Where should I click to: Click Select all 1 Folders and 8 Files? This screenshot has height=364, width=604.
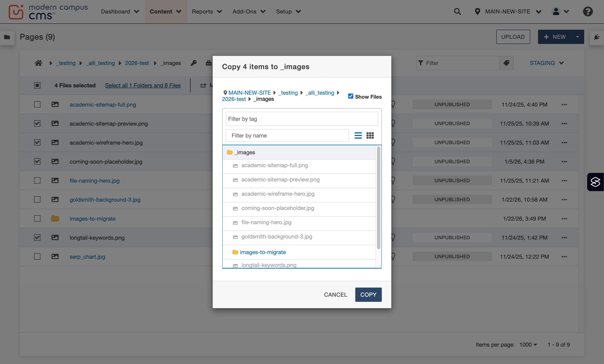pyautogui.click(x=143, y=85)
